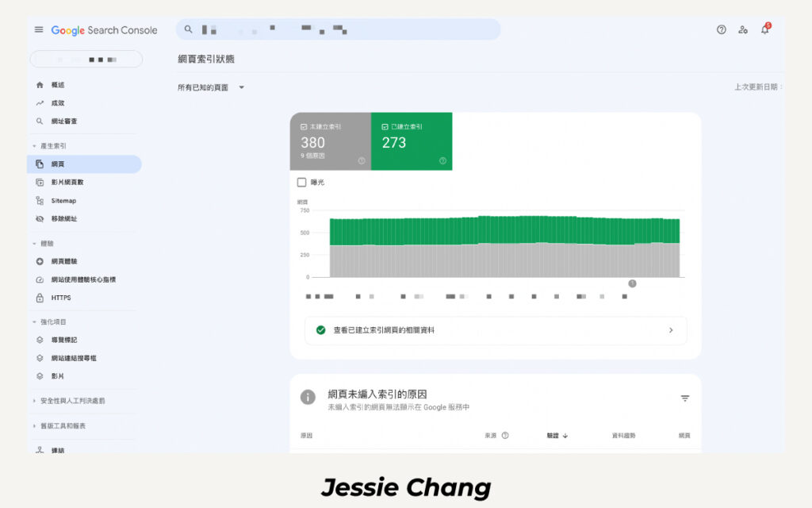Click the 資料趨勢 column header

pyautogui.click(x=623, y=436)
